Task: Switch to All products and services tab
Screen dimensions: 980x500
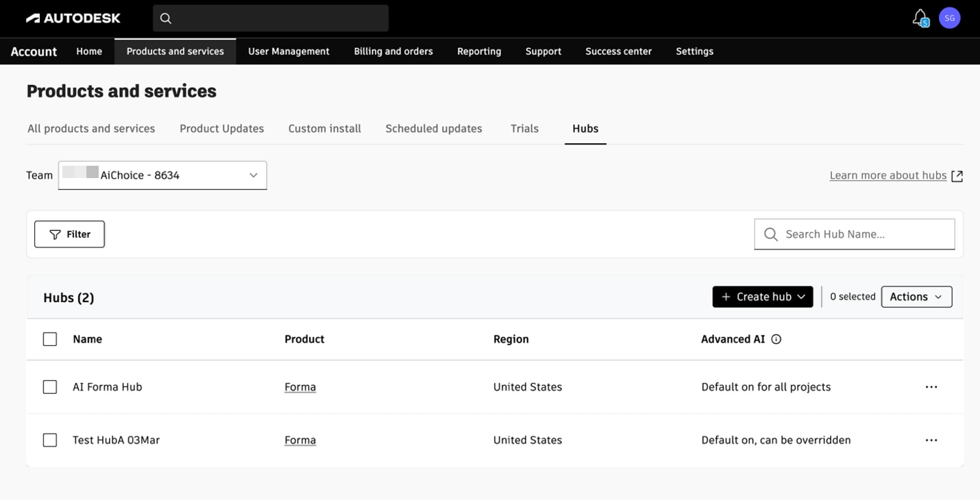Action: [x=91, y=129]
